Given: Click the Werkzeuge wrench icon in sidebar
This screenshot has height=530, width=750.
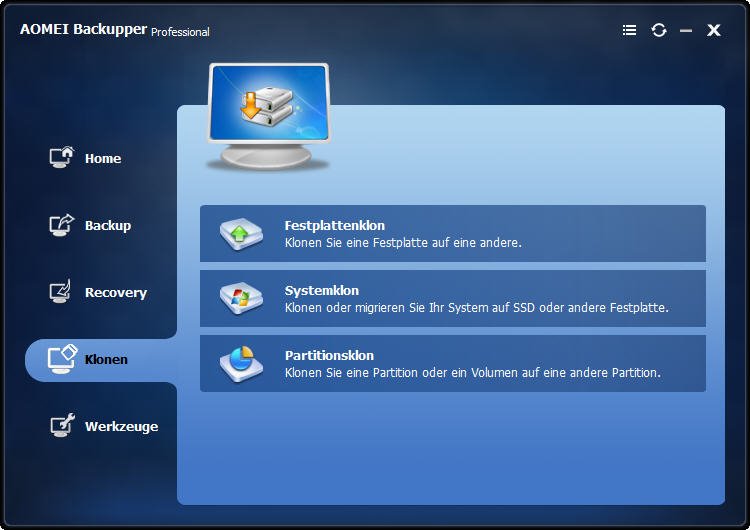Looking at the screenshot, I should point(63,425).
